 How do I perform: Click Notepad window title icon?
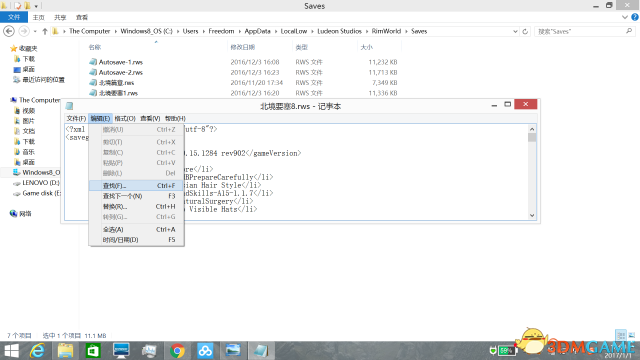click(x=69, y=106)
